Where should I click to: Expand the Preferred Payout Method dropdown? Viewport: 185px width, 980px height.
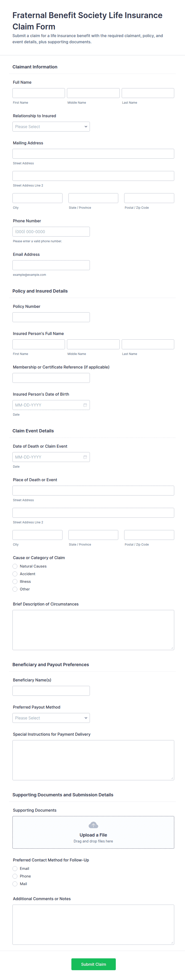click(51, 718)
